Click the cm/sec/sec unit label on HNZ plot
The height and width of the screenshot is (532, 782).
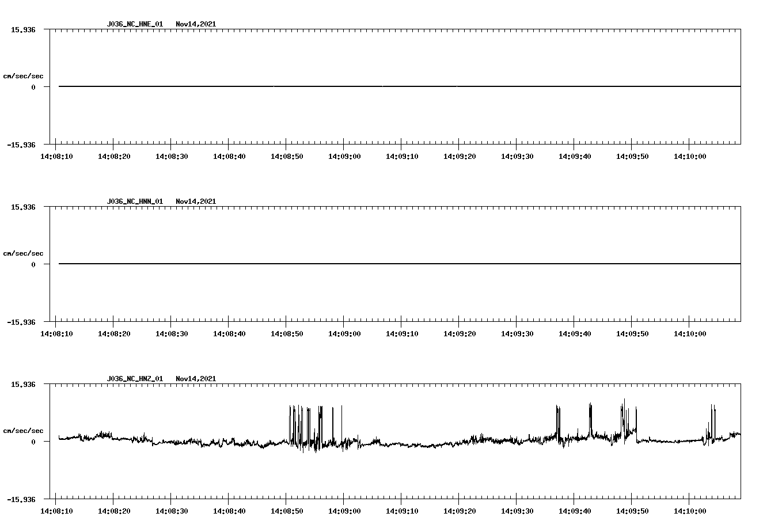click(23, 431)
